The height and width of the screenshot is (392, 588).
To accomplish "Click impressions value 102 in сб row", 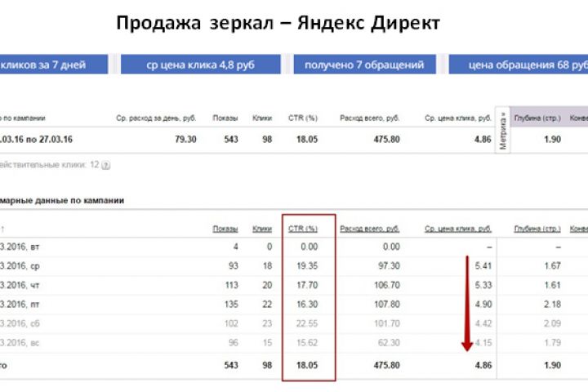I will point(231,323).
